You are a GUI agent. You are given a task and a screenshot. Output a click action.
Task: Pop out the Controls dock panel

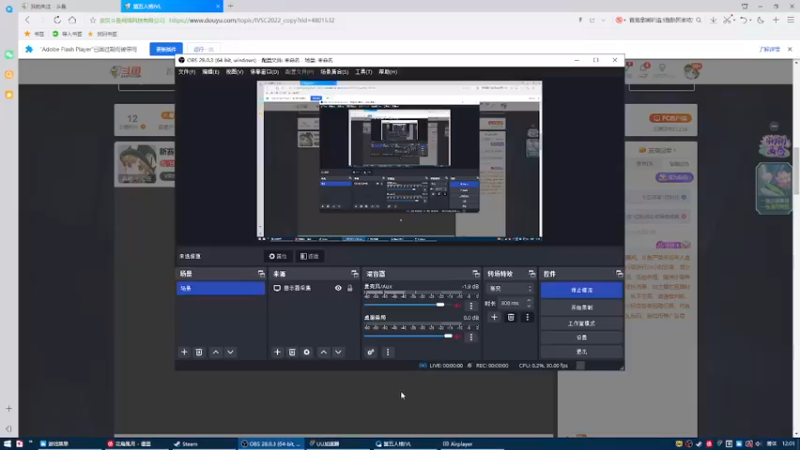[619, 274]
